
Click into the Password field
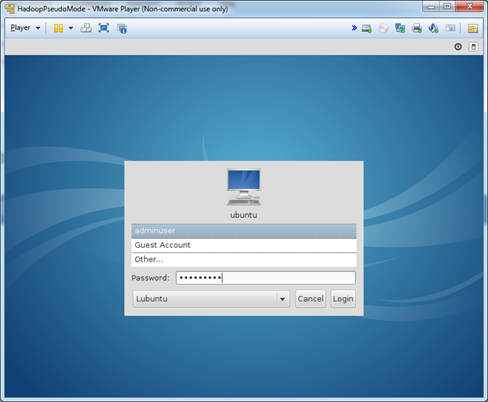[x=266, y=278]
